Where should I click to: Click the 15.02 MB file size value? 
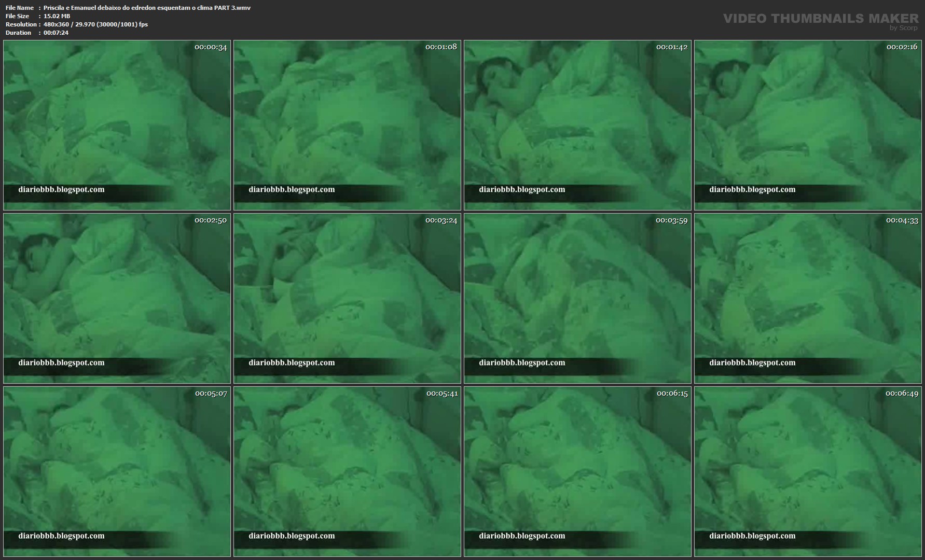(57, 16)
